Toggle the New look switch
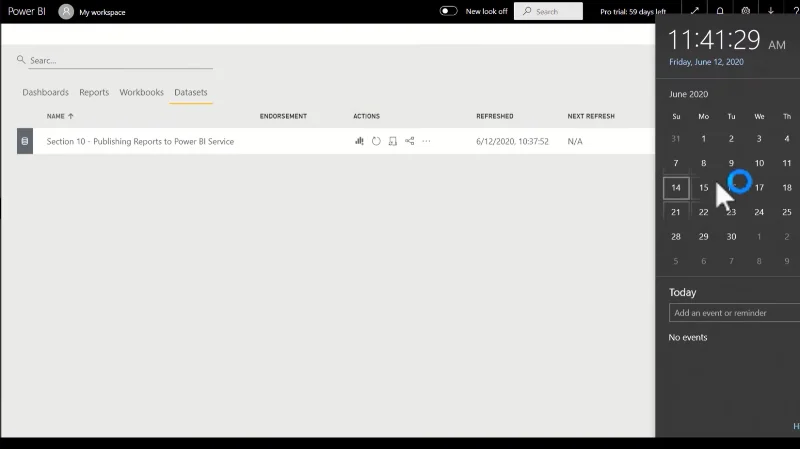800x449 pixels. point(448,11)
